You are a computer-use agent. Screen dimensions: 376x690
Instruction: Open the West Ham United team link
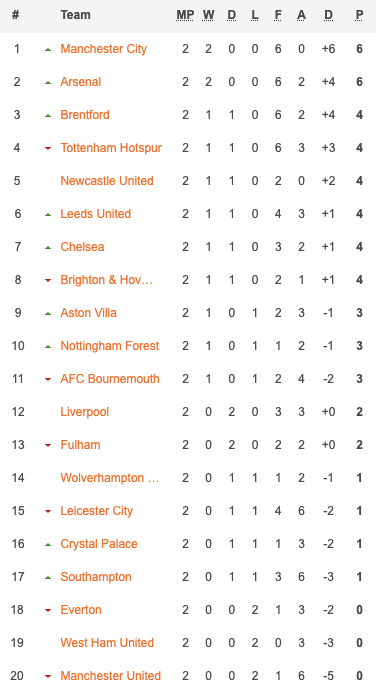107,643
